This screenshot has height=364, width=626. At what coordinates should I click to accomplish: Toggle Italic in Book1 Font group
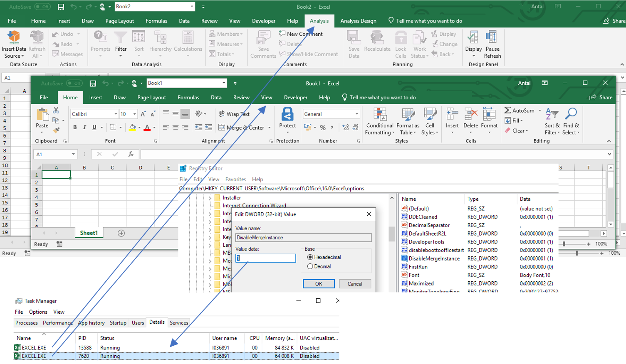tap(84, 127)
